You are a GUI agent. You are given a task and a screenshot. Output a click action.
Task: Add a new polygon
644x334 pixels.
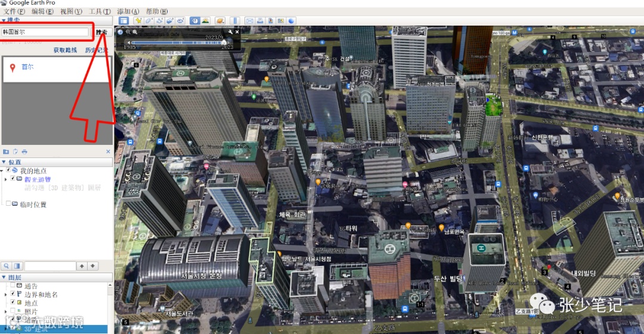click(148, 20)
